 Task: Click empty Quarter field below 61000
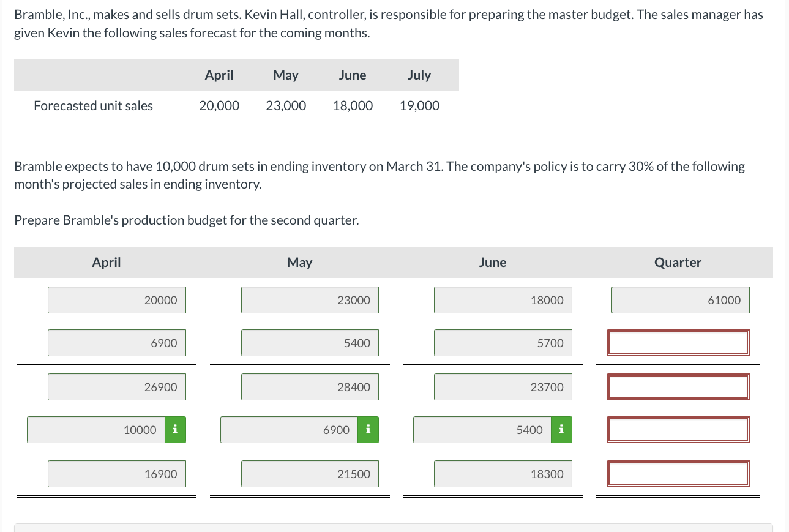pyautogui.click(x=678, y=343)
